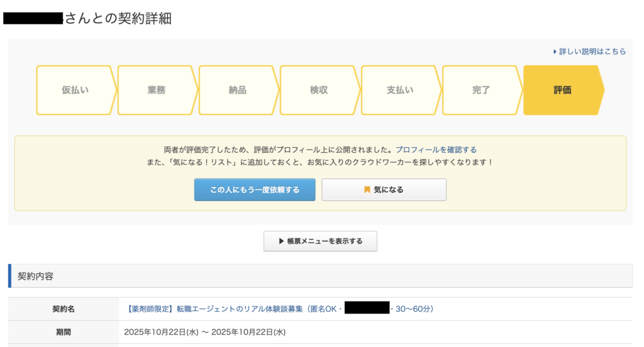Open the 薬剤師限定 contract name link
The height and width of the screenshot is (347, 644).
click(x=233, y=309)
